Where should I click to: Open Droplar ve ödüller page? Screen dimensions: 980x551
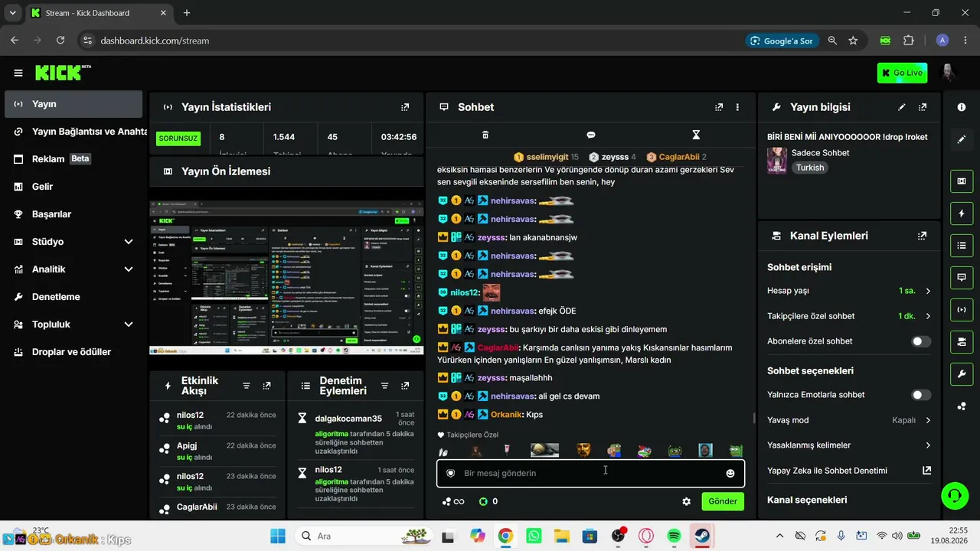point(73,352)
